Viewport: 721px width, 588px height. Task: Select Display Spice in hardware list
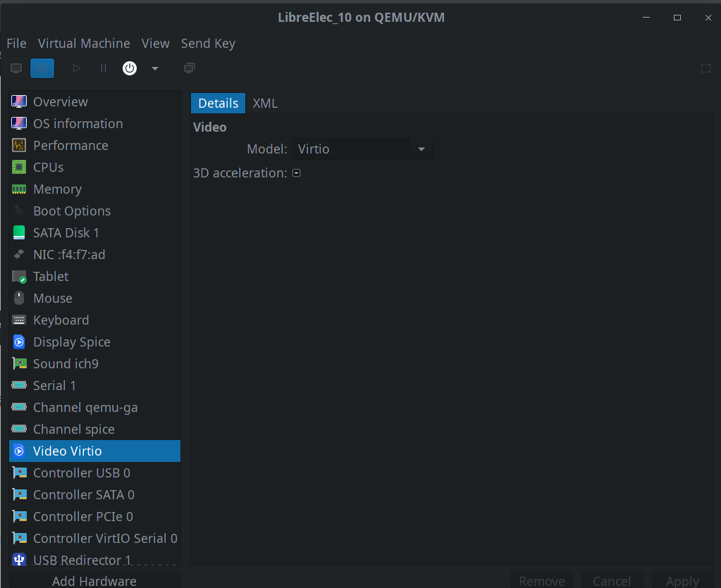click(x=71, y=342)
